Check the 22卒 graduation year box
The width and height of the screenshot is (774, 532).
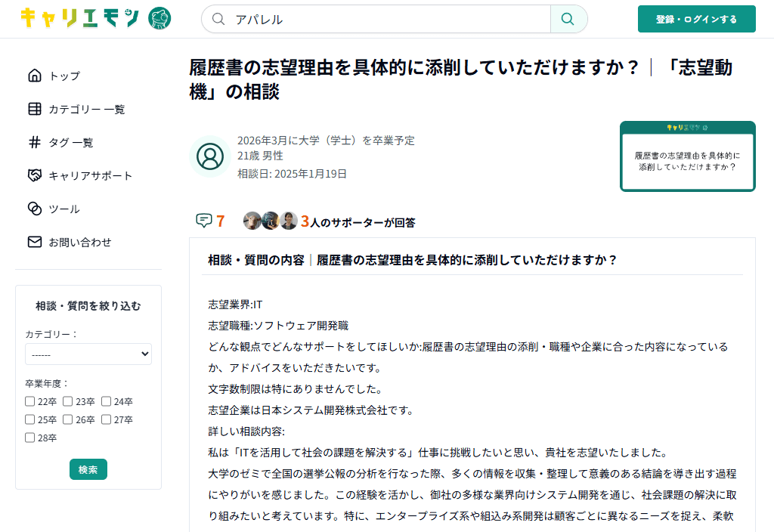coord(30,401)
